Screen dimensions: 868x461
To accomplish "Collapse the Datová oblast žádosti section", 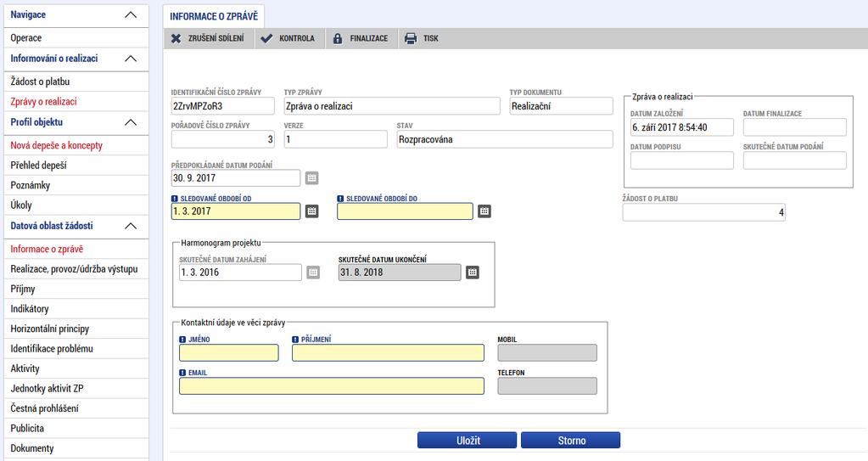I will click(131, 226).
